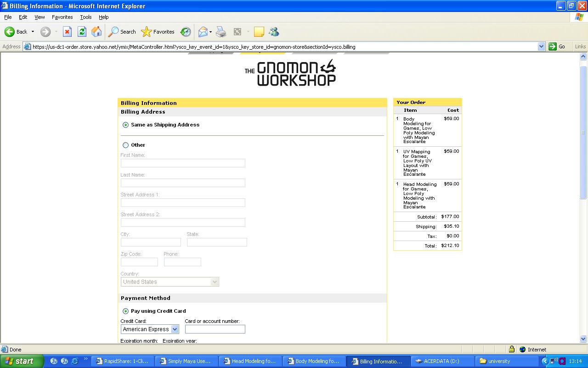Click the Gnomon Workshop logo
This screenshot has width=588, height=368.
(290, 73)
